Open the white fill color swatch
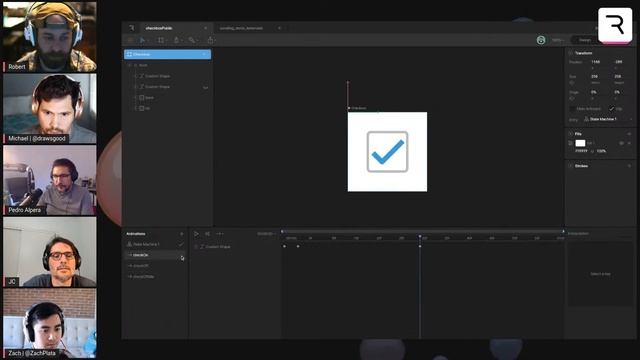Viewport: 640px width, 360px height. (x=580, y=143)
